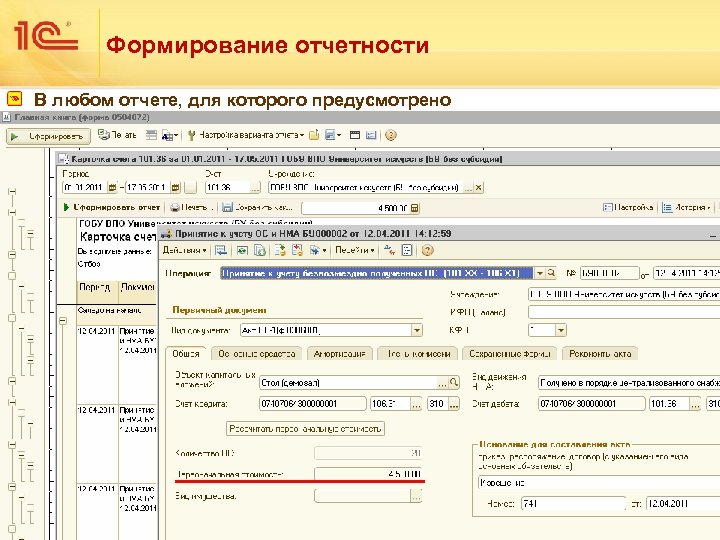Click the window layout icon left of help
Image resolution: width=720 pixels, height=540 pixels.
coord(371,135)
